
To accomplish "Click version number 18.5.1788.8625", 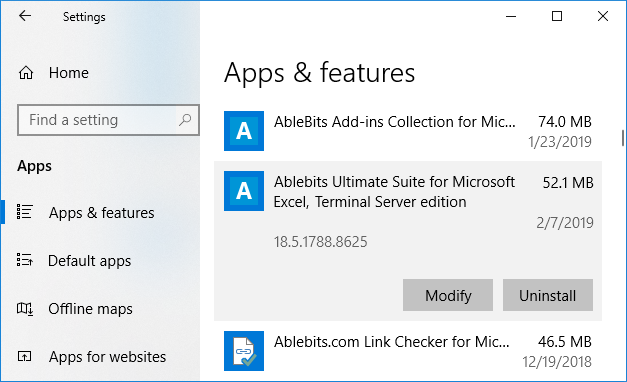I will 320,242.
